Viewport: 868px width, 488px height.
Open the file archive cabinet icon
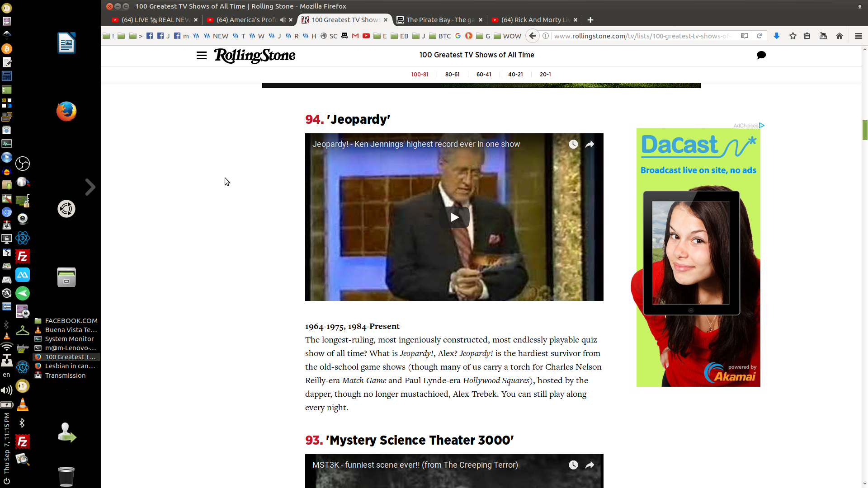point(66,277)
